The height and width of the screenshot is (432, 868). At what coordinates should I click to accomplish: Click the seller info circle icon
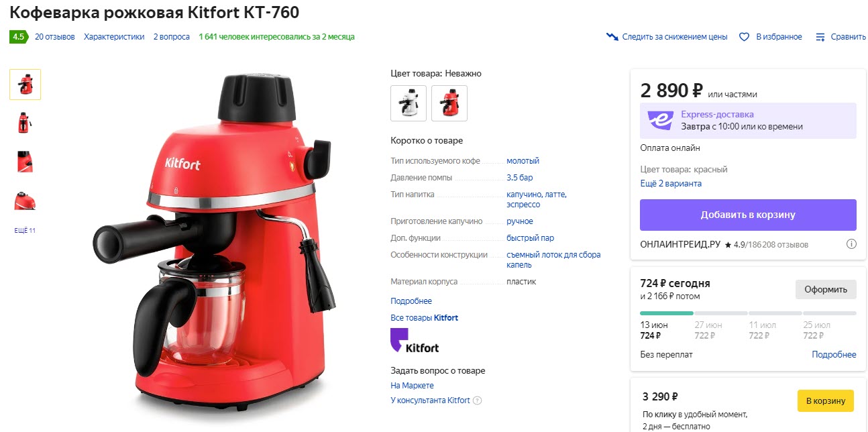(x=851, y=244)
